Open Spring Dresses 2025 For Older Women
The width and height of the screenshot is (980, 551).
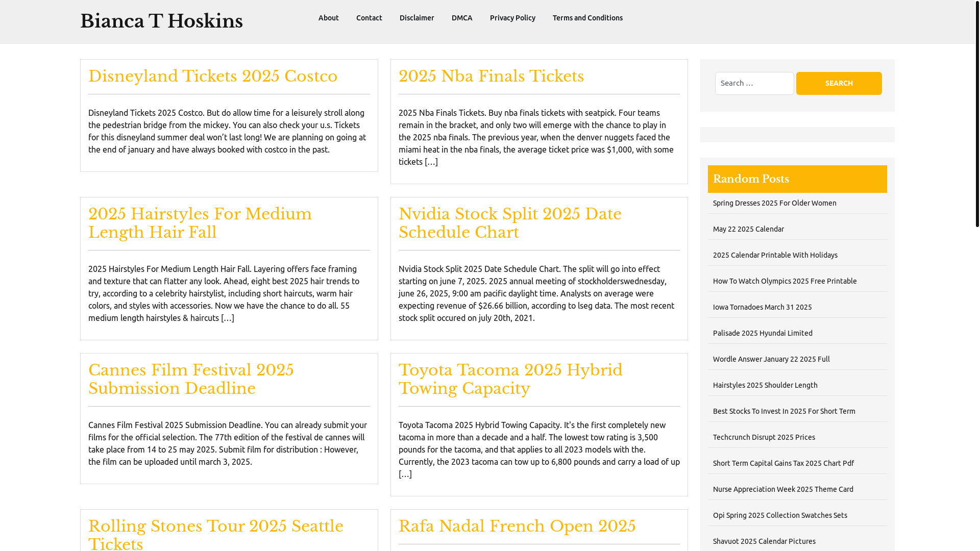coord(774,203)
